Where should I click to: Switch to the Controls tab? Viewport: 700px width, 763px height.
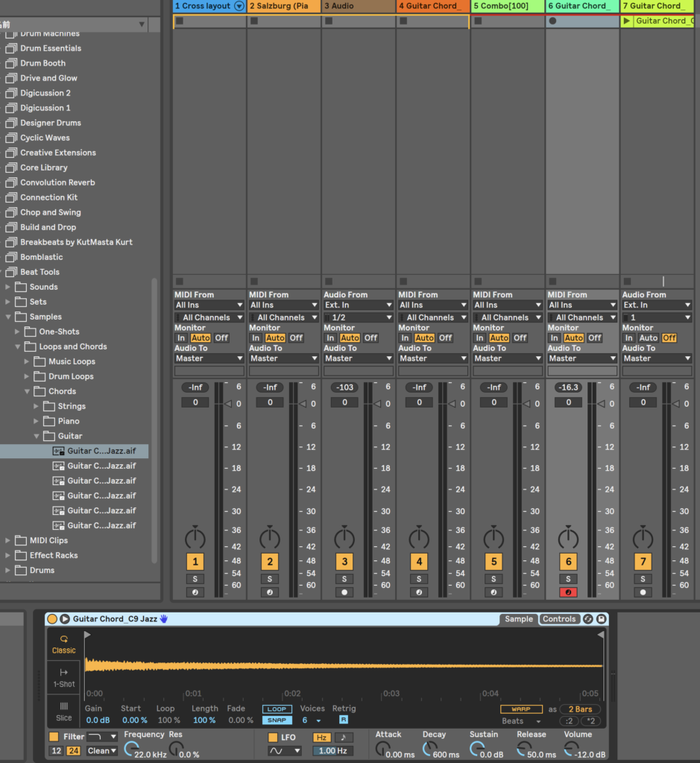tap(558, 619)
